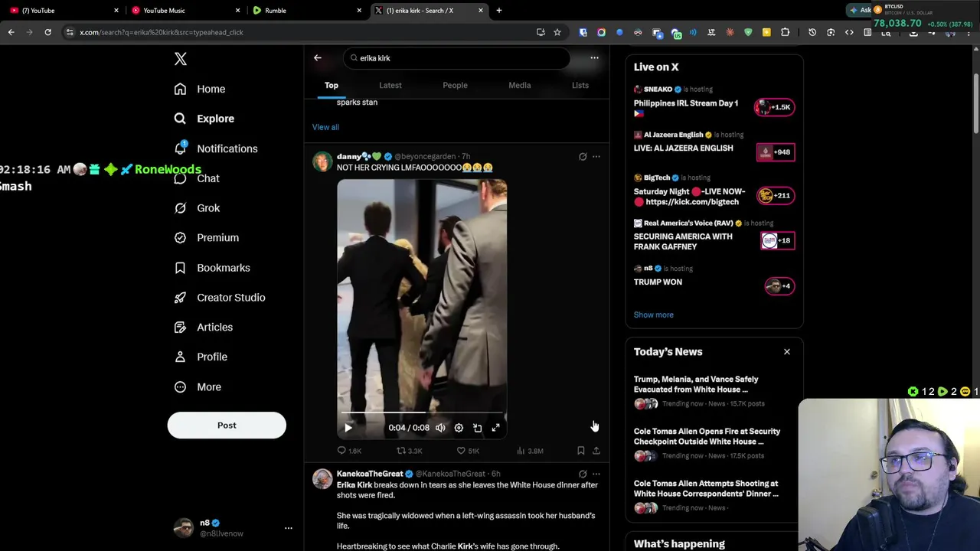980x551 pixels.
Task: Open Premium in the sidebar
Action: tap(206, 238)
